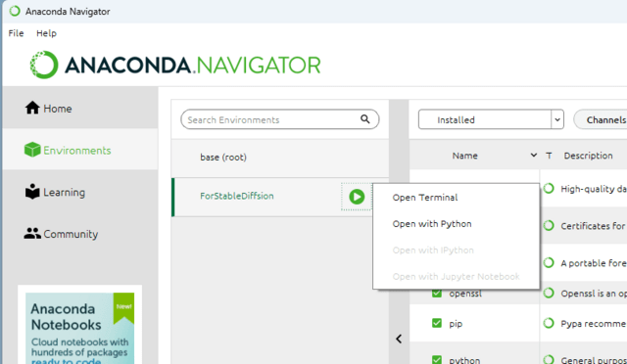Go to the Environments section in the sidebar

pos(80,151)
